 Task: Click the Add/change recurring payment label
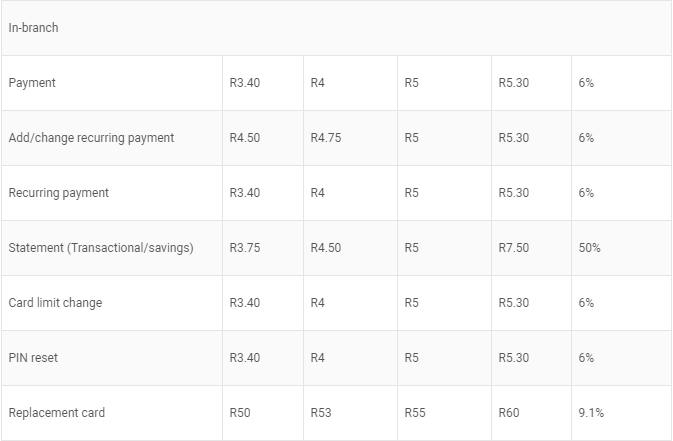(x=91, y=138)
